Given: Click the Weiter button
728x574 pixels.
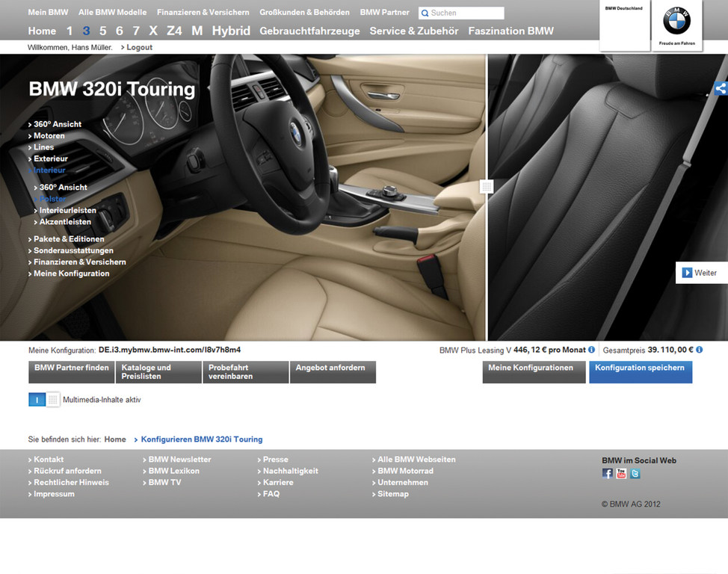Looking at the screenshot, I should tap(702, 273).
